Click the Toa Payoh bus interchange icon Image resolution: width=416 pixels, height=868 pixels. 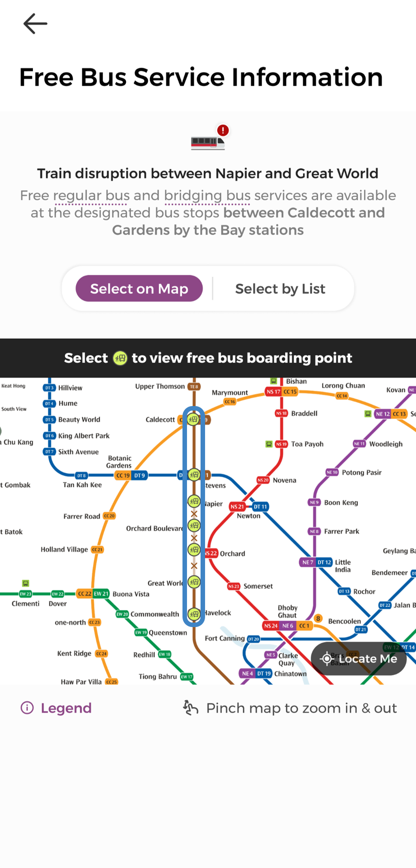(269, 444)
